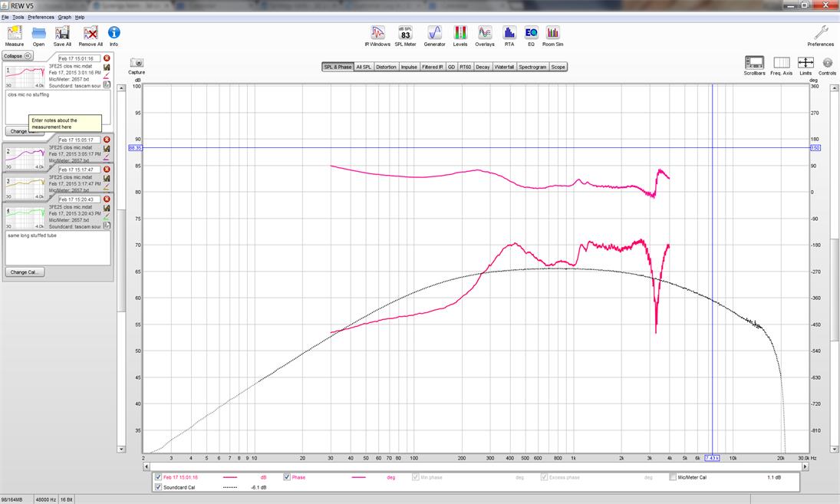Image resolution: width=840 pixels, height=504 pixels.
Task: Delete measurement Feb 17 15:20:43
Action: [107, 199]
